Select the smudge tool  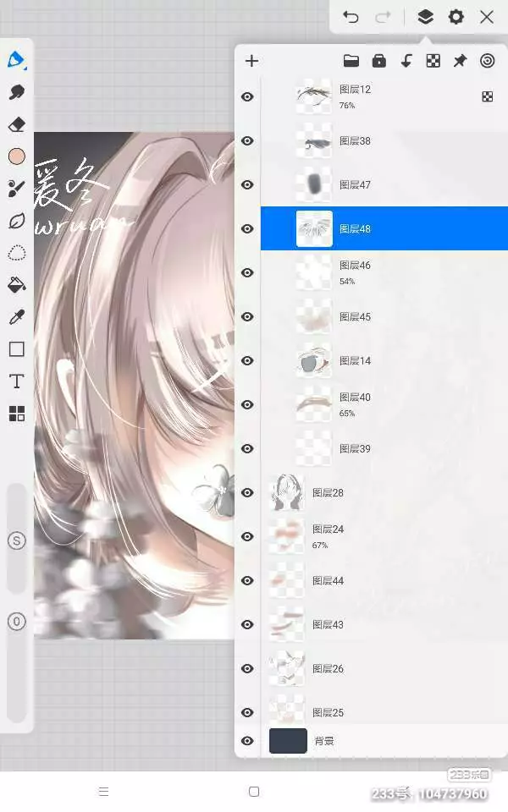click(x=17, y=92)
